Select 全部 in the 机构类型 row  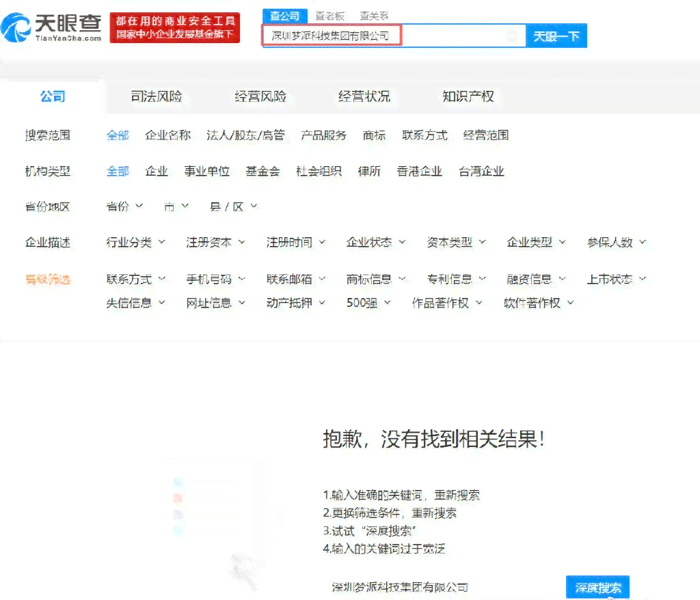118,171
